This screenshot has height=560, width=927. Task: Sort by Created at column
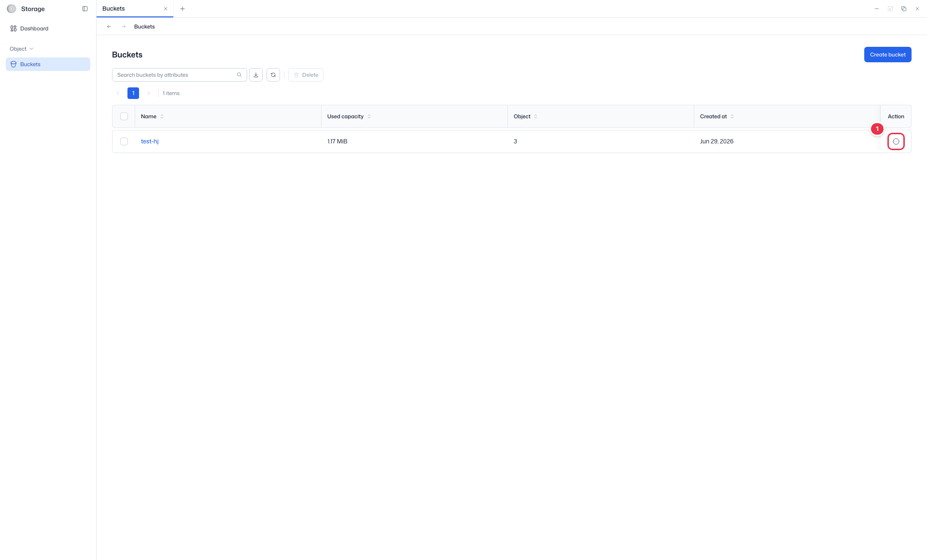(x=732, y=116)
